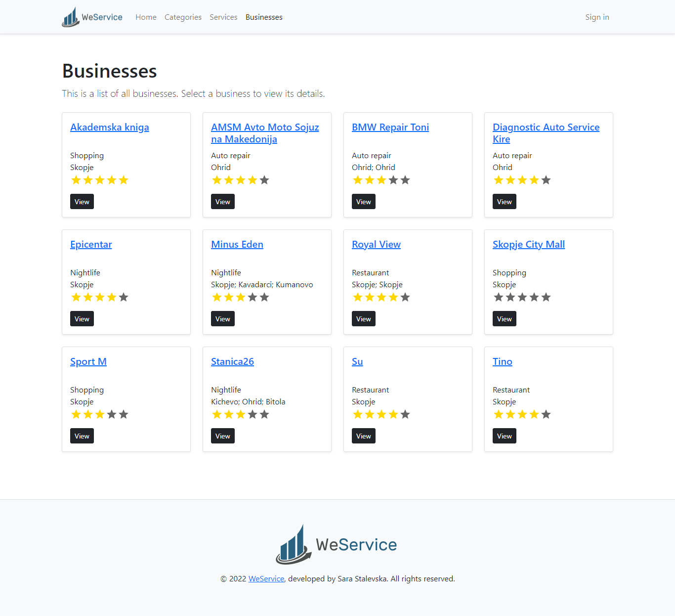Click the last gray star on BMW Repair Toni

pos(405,180)
